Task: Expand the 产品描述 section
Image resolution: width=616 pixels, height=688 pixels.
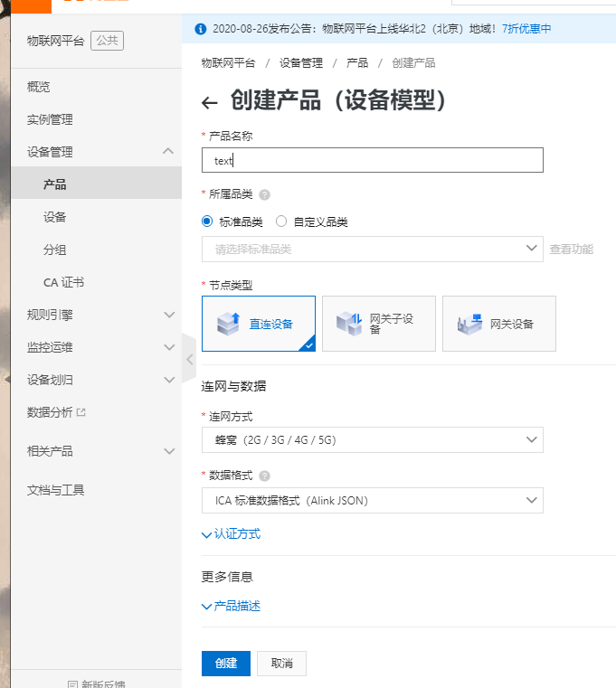Action: point(231,607)
